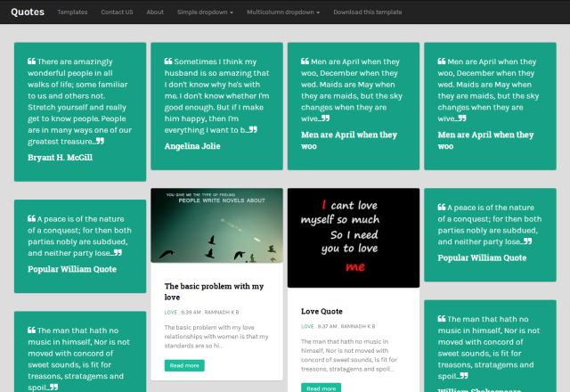Viewport: 570px width, 392px height.
Task: Open 'The basic problem with my love' title
Action: 214,291
